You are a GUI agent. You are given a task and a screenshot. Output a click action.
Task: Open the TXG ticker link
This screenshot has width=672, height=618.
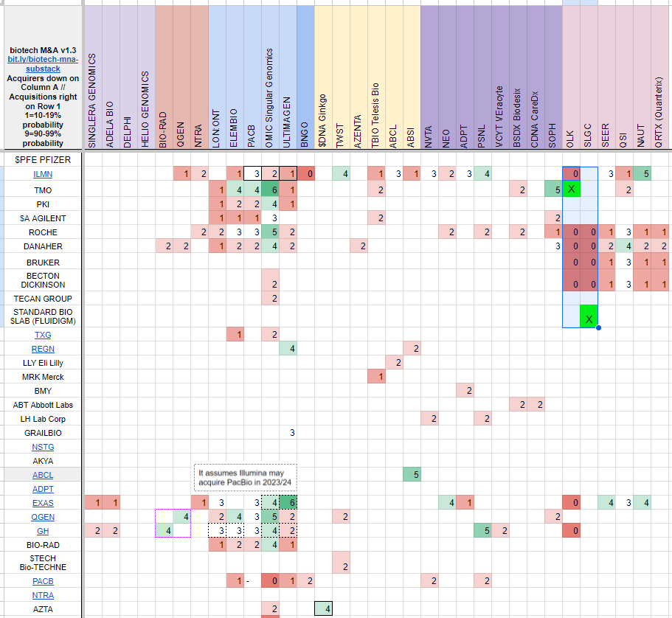coord(43,335)
